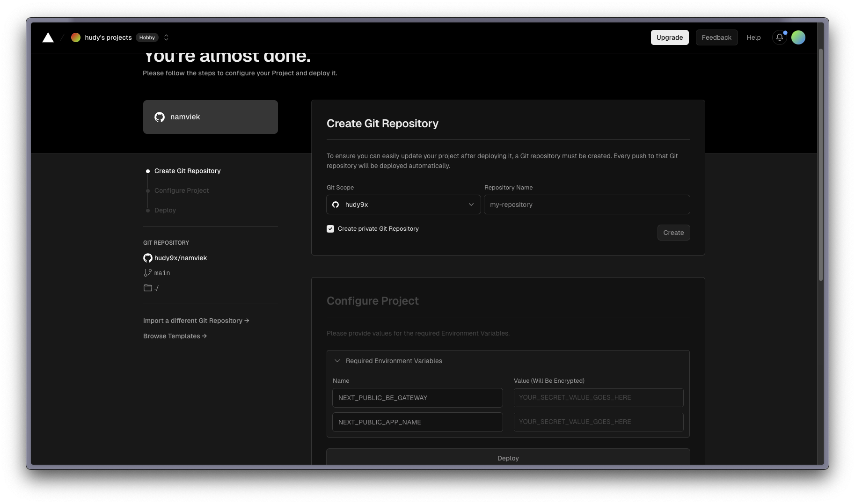
Task: Open Browse Templates link
Action: tap(175, 336)
